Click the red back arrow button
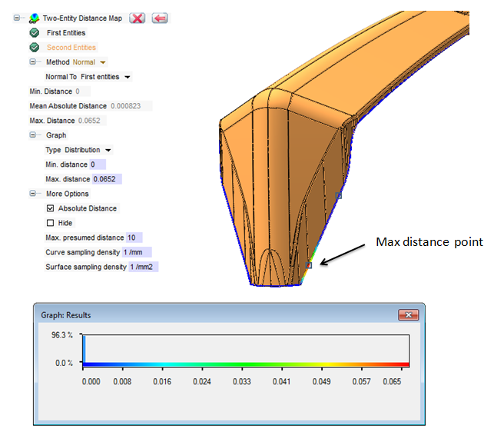The height and width of the screenshot is (442, 504). 160,18
